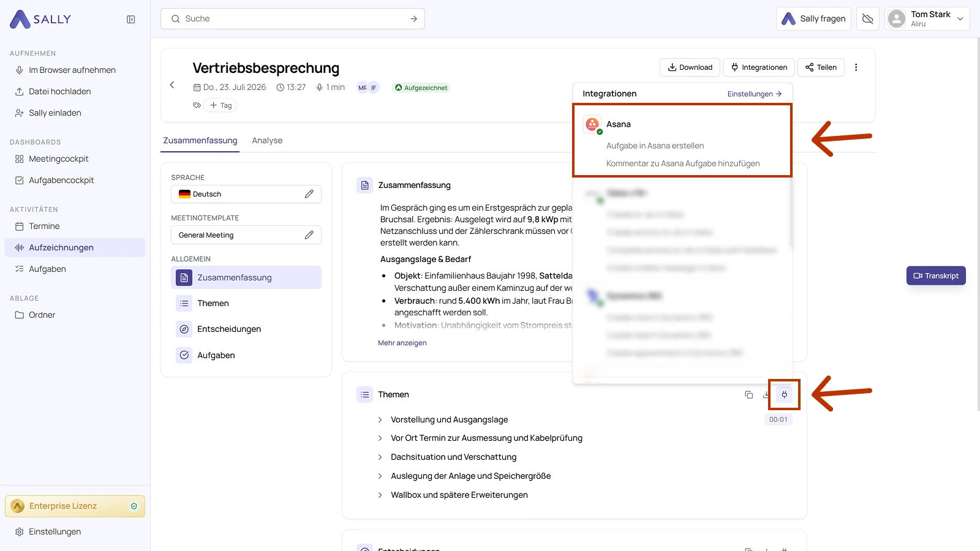Select Entscheidungen in the Allgemein list
This screenshot has height=551, width=980.
click(x=246, y=329)
